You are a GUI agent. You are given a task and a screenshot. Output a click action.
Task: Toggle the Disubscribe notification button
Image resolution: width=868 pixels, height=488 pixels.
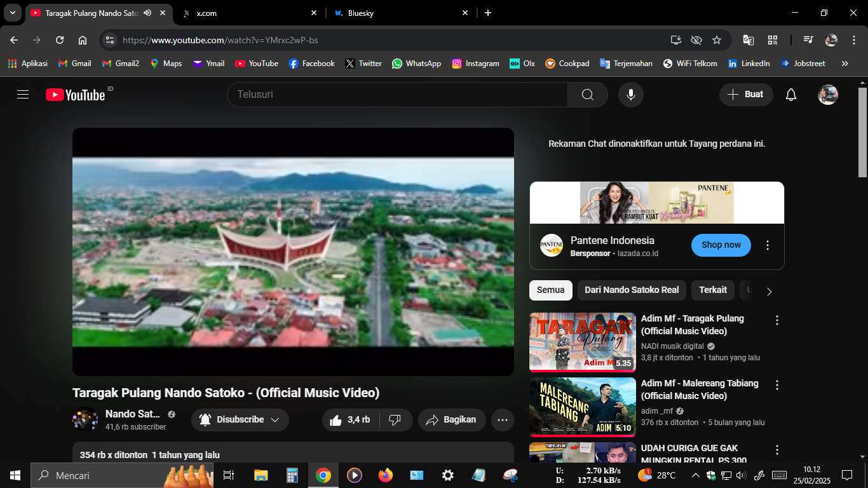[x=240, y=420]
